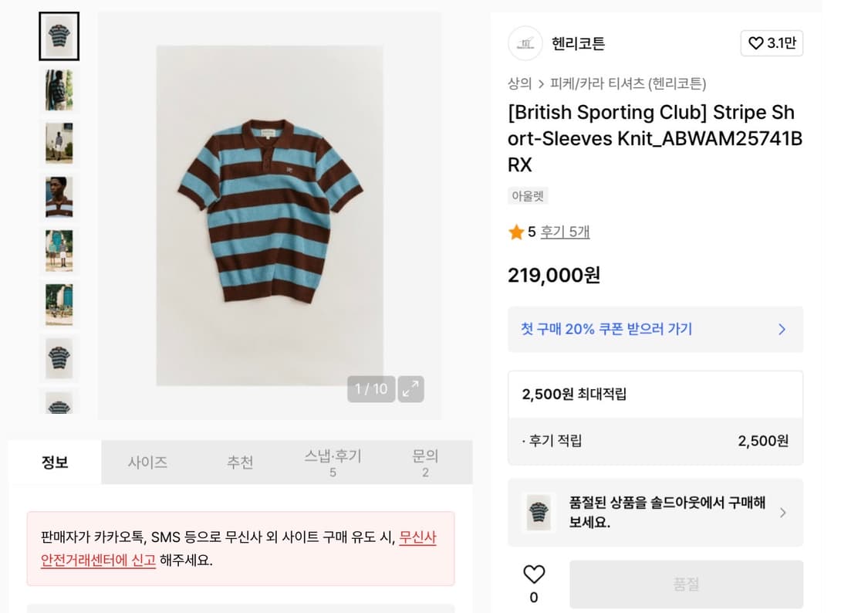Toggle the wishlist heart above the 0 counter
Viewport: 868px width, 613px height.
click(534, 574)
